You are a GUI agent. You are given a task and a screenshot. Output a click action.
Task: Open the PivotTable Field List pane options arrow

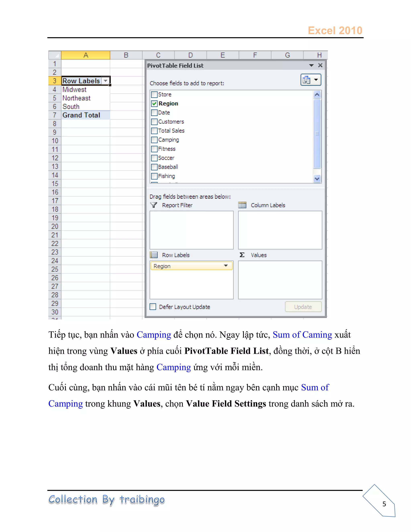311,65
